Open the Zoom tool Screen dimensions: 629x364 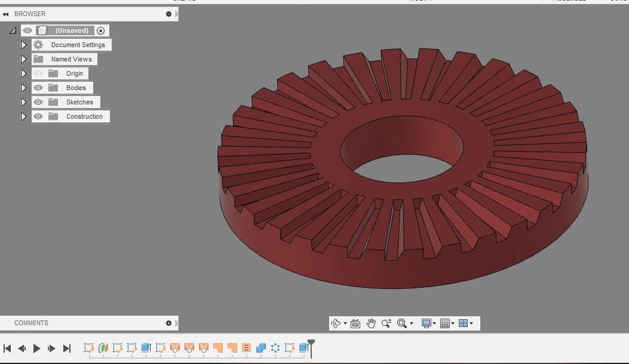(386, 323)
